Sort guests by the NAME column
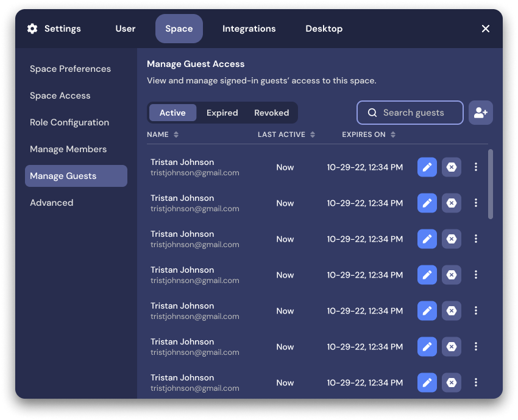518x420 pixels. point(163,135)
